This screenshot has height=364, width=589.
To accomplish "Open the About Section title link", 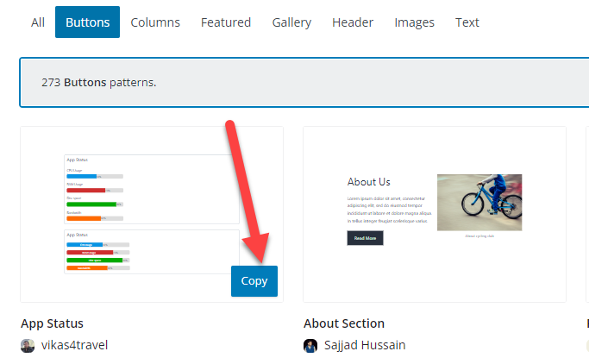I will tap(344, 323).
